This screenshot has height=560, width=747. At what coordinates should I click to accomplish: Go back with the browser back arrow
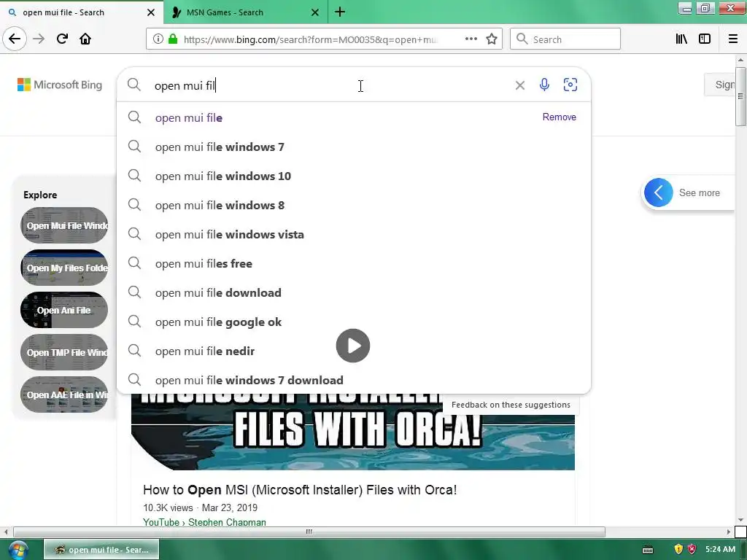(x=15, y=39)
